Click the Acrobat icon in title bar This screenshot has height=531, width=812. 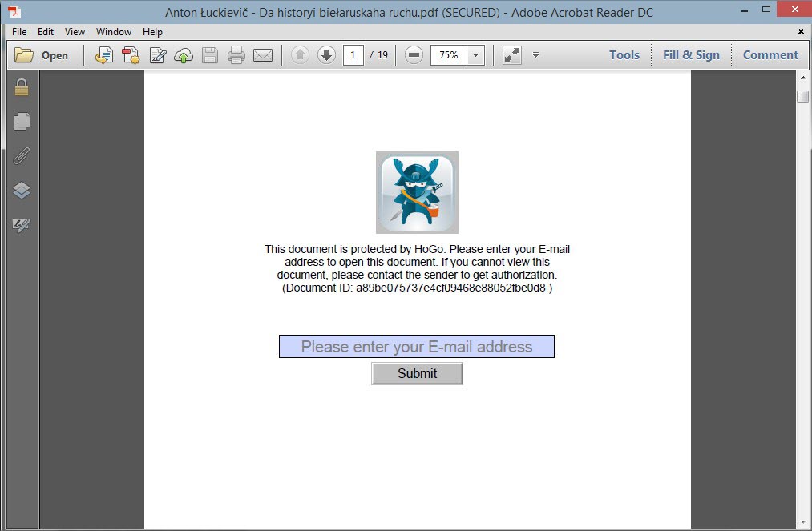pyautogui.click(x=14, y=11)
